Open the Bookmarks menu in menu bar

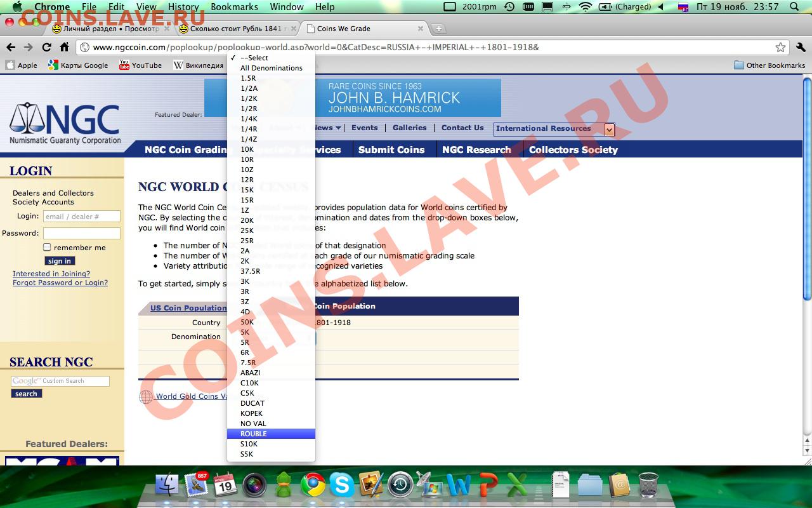[x=235, y=7]
